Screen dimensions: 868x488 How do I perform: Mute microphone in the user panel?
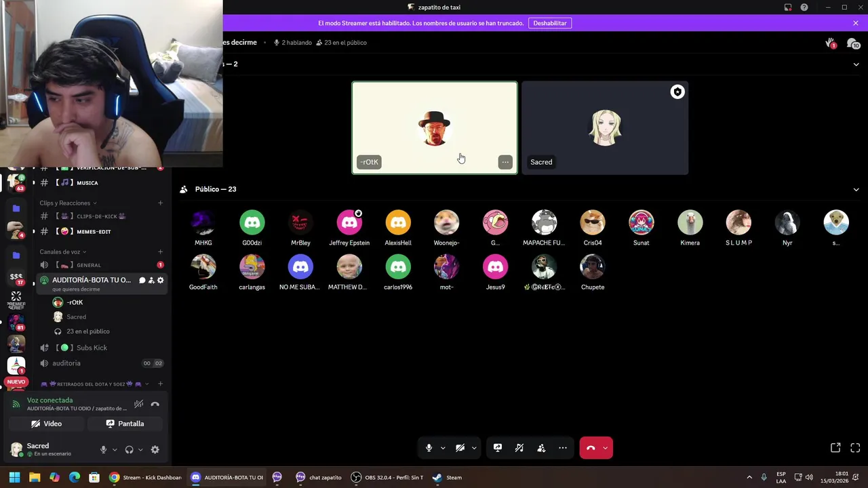(104, 449)
